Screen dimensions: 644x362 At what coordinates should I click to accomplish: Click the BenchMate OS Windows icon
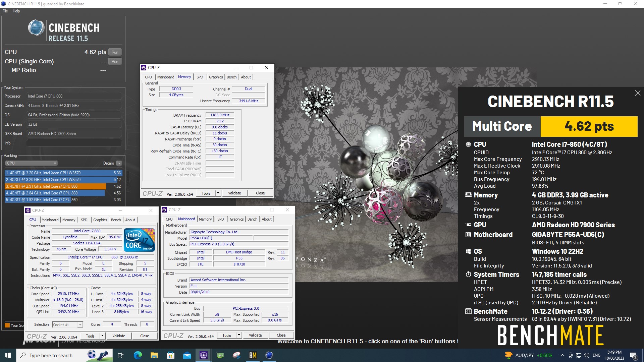pyautogui.click(x=468, y=251)
